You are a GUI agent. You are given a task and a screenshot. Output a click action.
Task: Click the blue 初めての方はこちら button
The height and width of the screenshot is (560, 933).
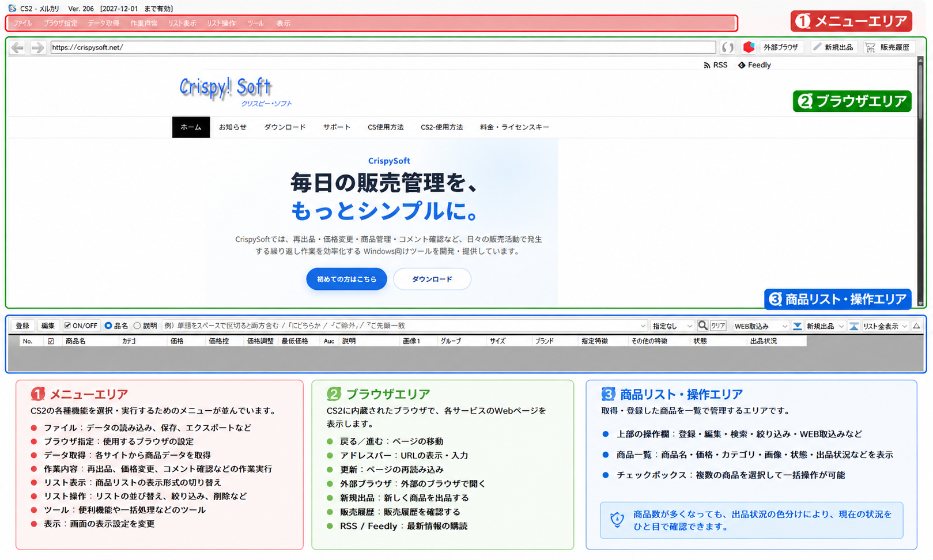(346, 279)
